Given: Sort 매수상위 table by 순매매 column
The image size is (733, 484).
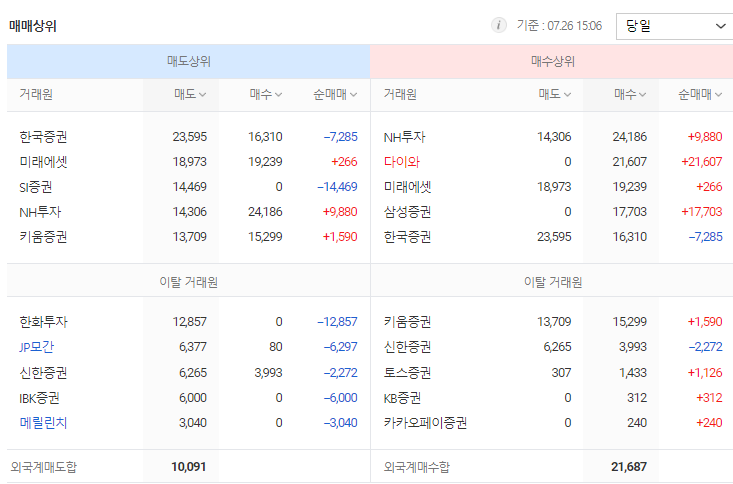Looking at the screenshot, I should click(700, 94).
